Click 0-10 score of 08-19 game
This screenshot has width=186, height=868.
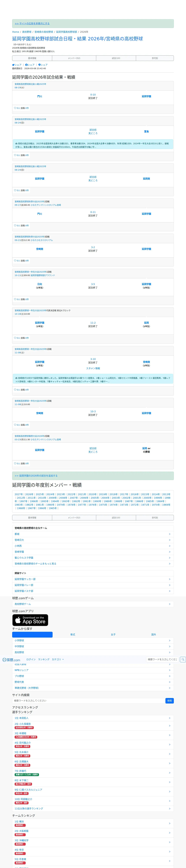[x=93, y=95]
